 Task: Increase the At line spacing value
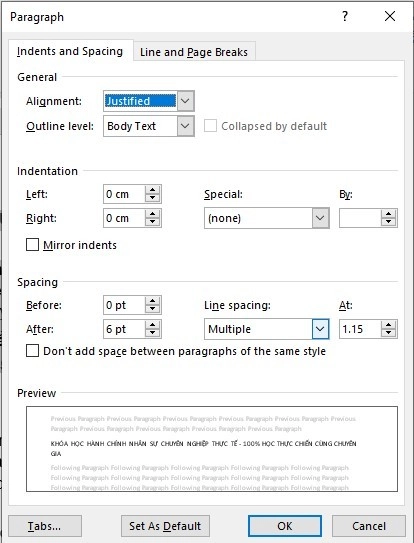(x=388, y=325)
